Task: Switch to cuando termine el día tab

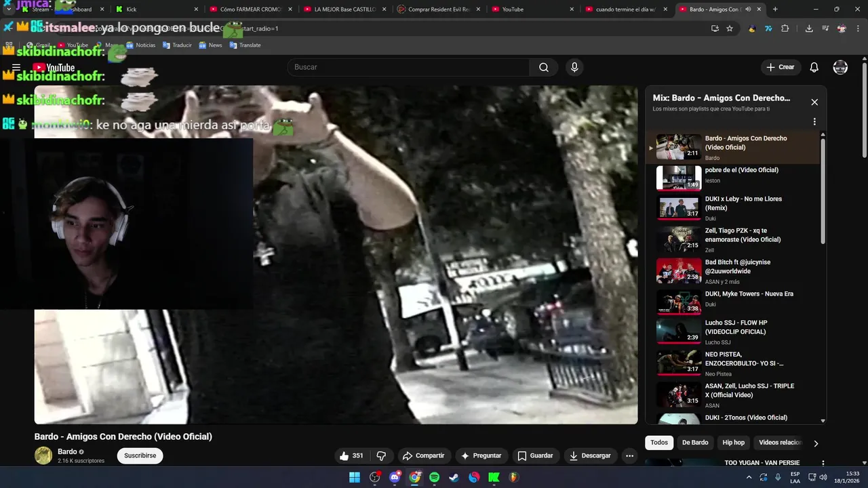Action: pyautogui.click(x=627, y=9)
